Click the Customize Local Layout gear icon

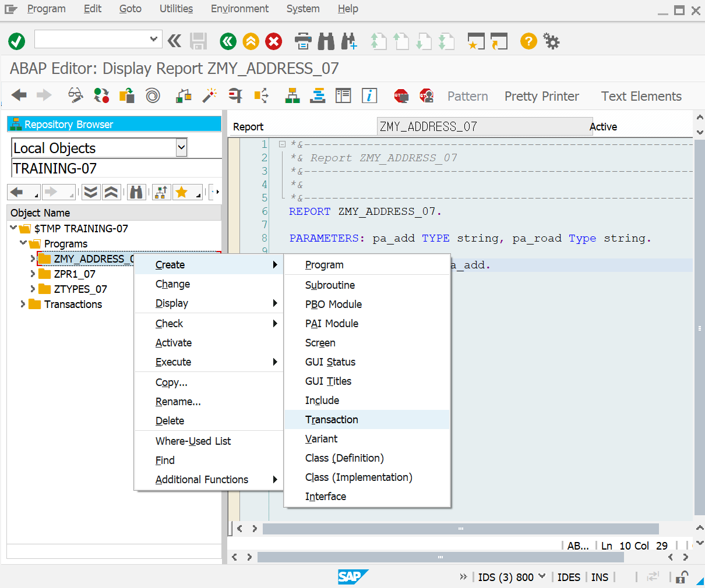pos(551,41)
